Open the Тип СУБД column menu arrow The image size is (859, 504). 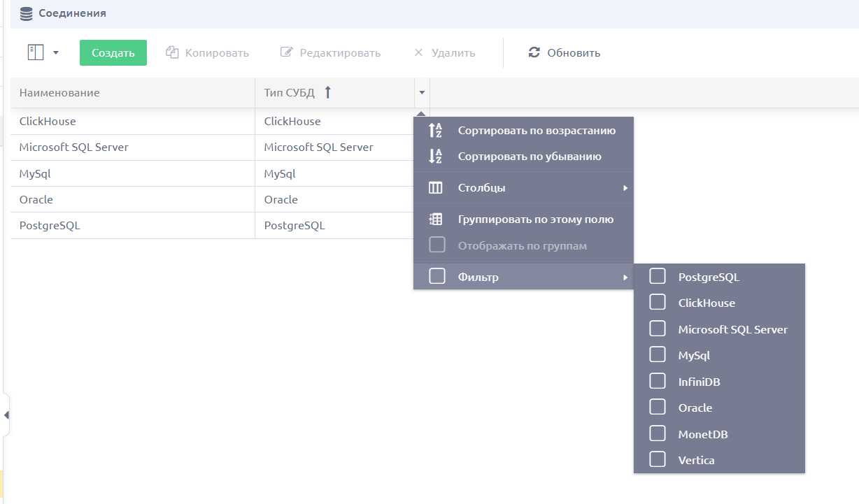(x=422, y=92)
